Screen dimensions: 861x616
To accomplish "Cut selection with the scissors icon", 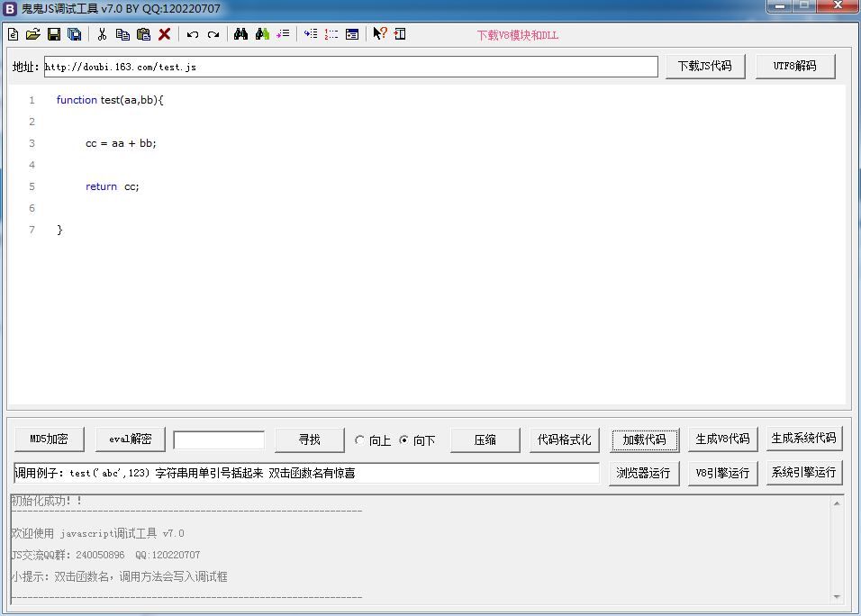I will [102, 34].
